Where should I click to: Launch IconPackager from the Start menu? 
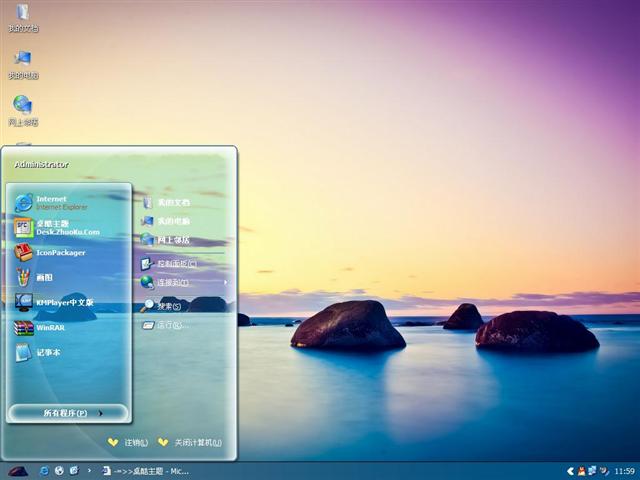tap(60, 252)
